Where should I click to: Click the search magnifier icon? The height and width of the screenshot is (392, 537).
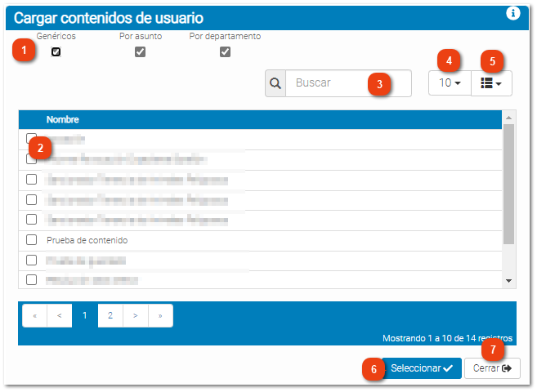click(x=275, y=83)
